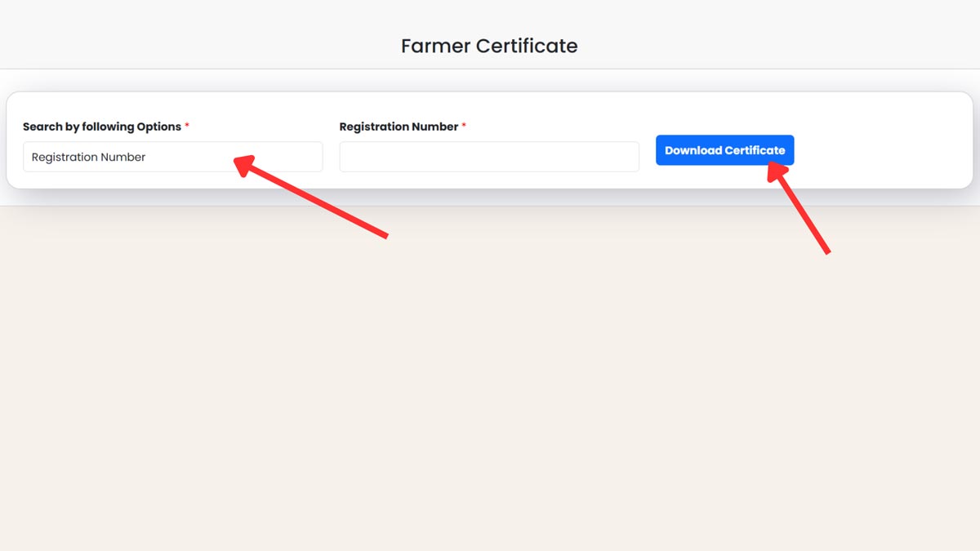Viewport: 980px width, 551px height.
Task: Open the dropdown showing Registration Number option
Action: pyautogui.click(x=172, y=157)
